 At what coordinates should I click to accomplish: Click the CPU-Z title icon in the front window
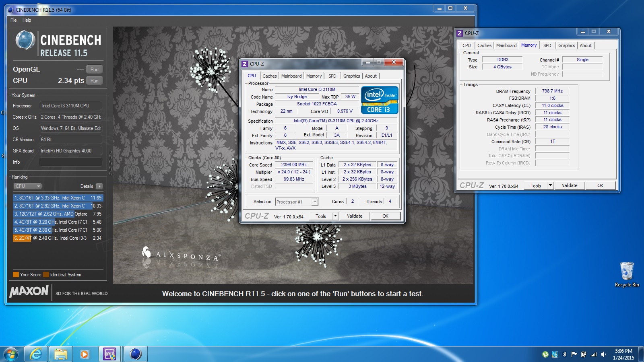[245, 64]
